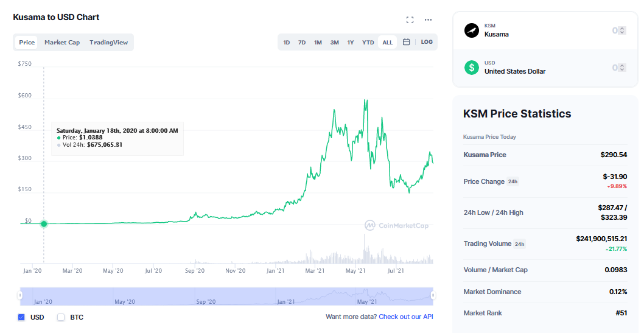644x333 pixels.
Task: Open the three-dots more options menu
Action: pyautogui.click(x=428, y=20)
